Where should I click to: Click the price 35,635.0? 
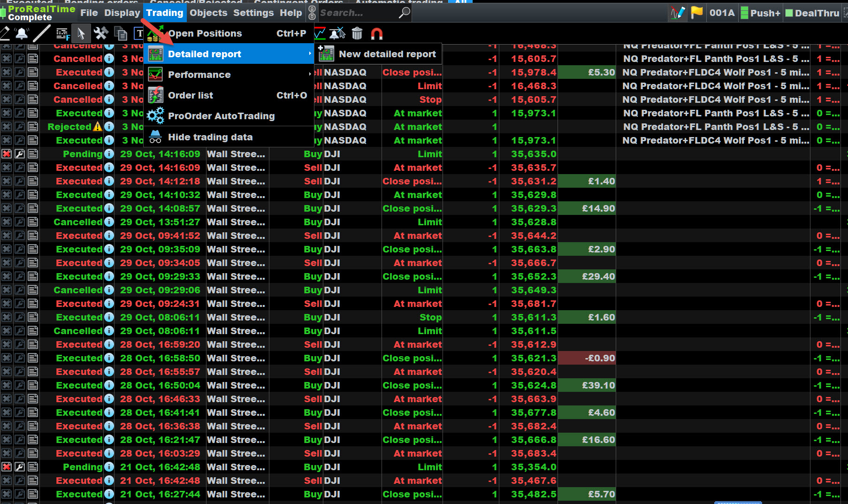point(534,154)
